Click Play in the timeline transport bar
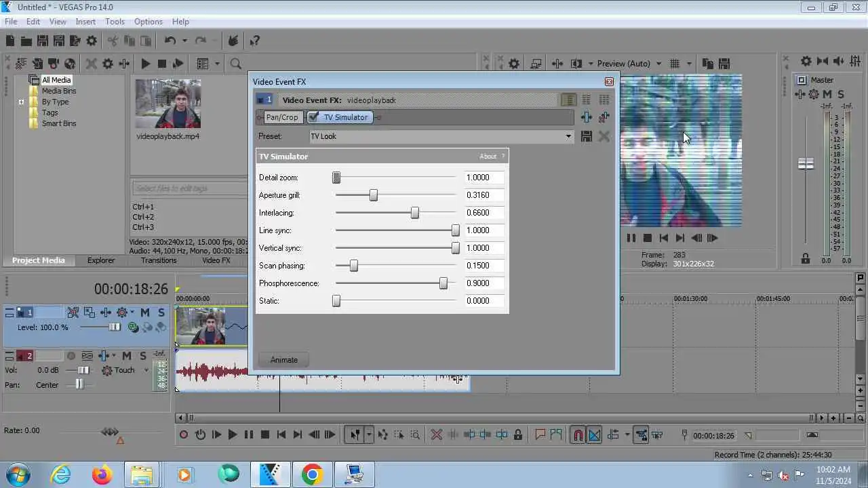The height and width of the screenshot is (488, 868). [233, 435]
